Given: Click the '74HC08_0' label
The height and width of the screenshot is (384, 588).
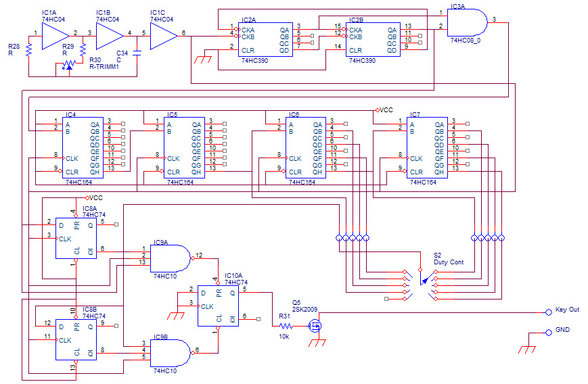Looking at the screenshot, I should pyautogui.click(x=466, y=41).
